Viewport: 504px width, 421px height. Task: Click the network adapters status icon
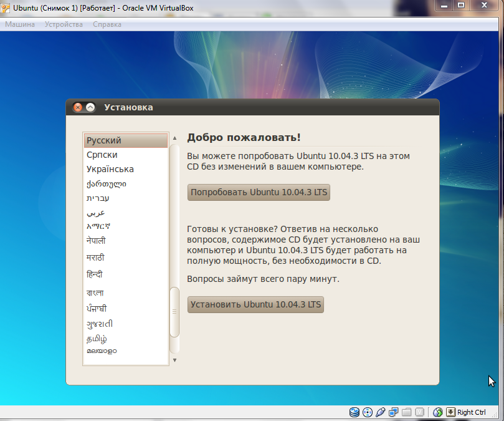[394, 412]
